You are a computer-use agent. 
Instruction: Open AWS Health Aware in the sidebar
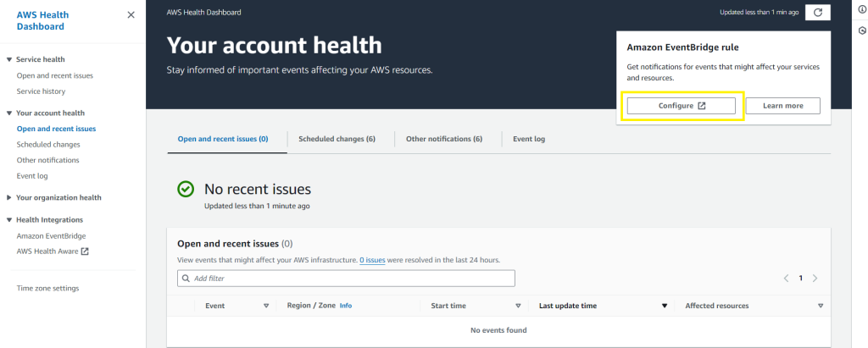47,251
